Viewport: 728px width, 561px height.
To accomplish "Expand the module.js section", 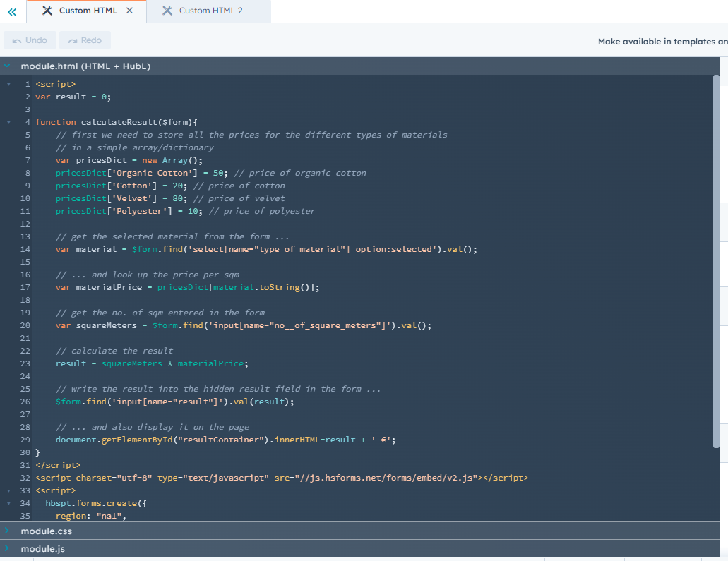I will [x=7, y=548].
